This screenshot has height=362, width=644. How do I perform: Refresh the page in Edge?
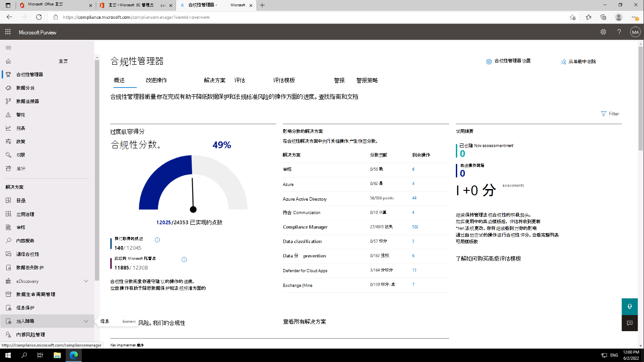(39, 17)
